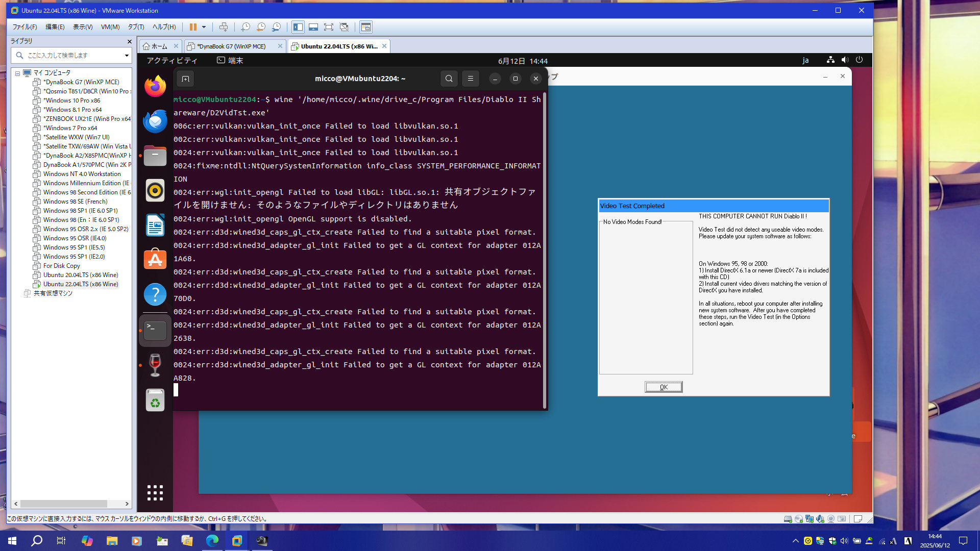980x551 pixels.
Task: Open the 編集(E) menu
Action: click(x=55, y=27)
